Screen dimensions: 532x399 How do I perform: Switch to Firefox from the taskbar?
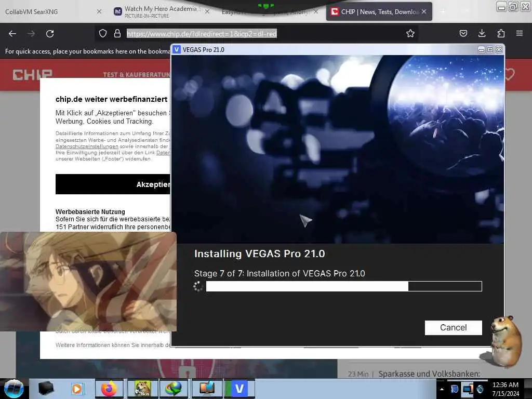[x=109, y=389]
